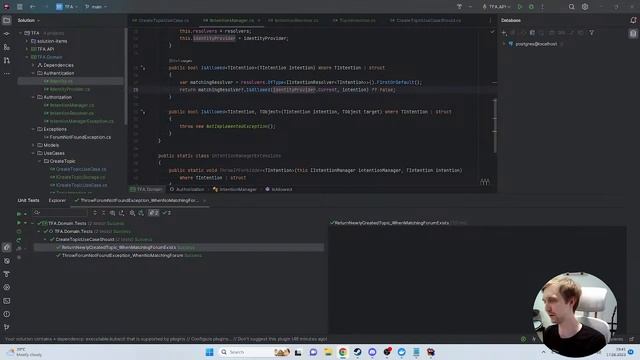This screenshot has height=360, width=640.
Task: Show more tool windows ellipsis
Action: [x=7, y=73]
